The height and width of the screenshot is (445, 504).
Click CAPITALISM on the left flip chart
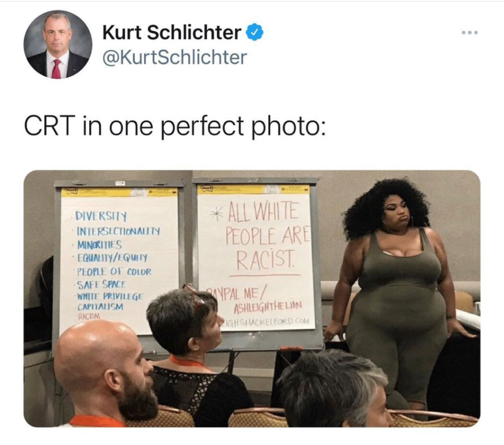click(100, 307)
